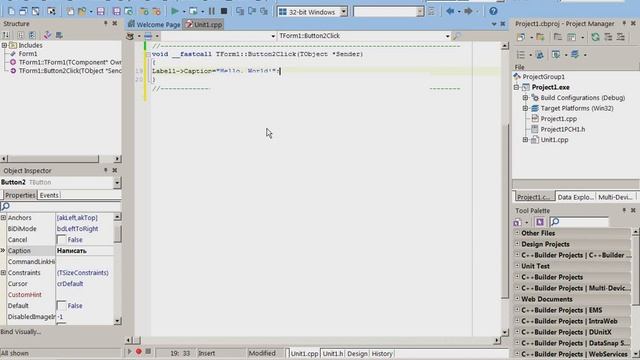Select Project1PCH1.h in Project Manager
The width and height of the screenshot is (640, 360).
[x=562, y=129]
